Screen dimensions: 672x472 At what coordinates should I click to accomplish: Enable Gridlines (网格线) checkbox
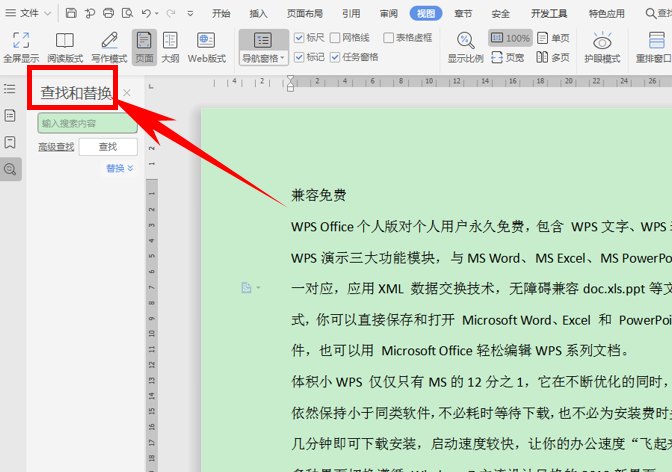click(335, 38)
